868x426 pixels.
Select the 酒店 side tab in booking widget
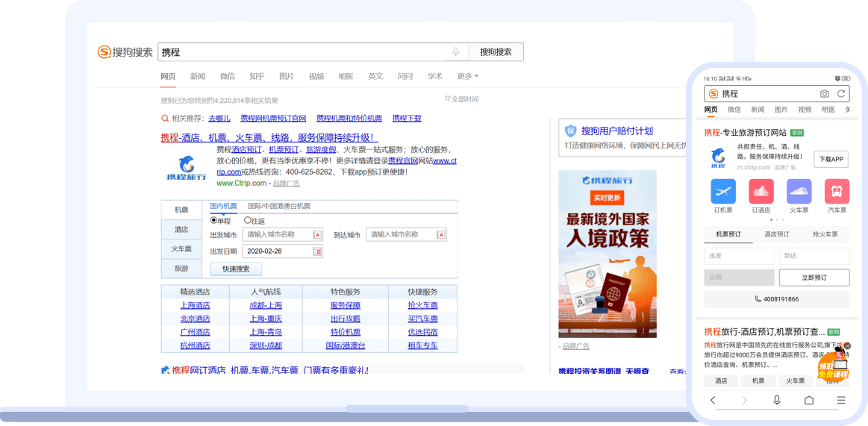coord(181,230)
